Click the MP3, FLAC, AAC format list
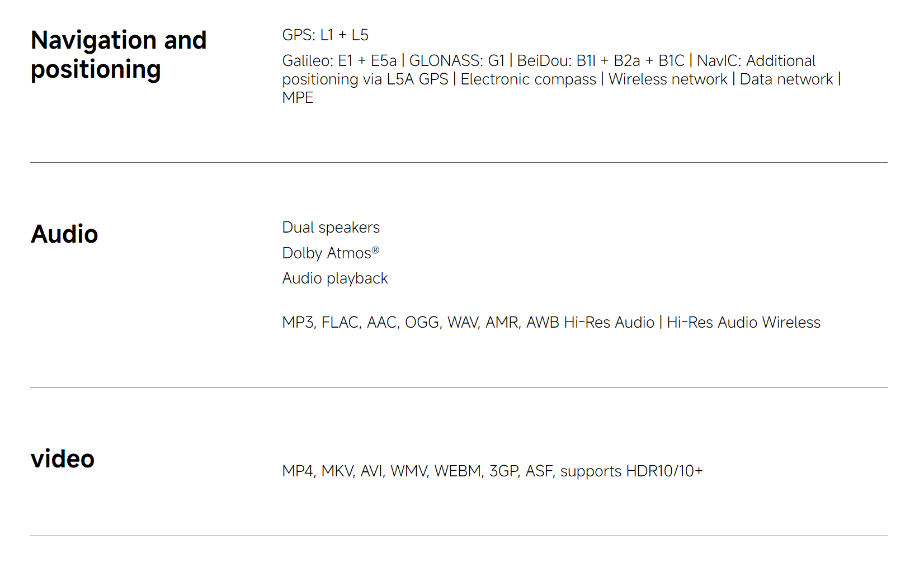Image resolution: width=924 pixels, height=577 pixels. (421, 323)
